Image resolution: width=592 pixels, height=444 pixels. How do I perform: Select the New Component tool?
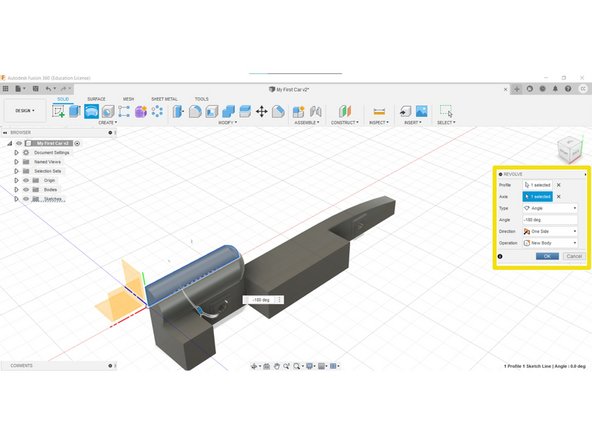click(298, 111)
